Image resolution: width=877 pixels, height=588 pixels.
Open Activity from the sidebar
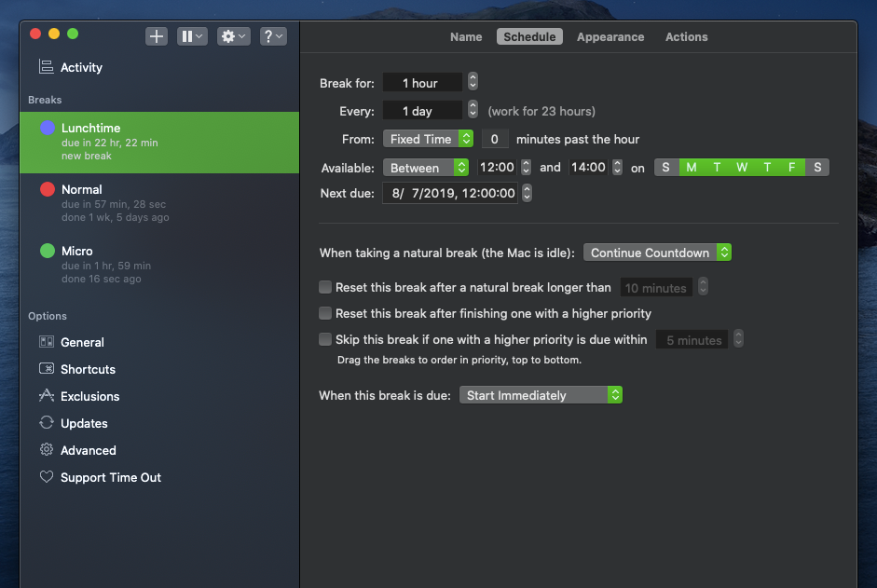click(x=81, y=67)
